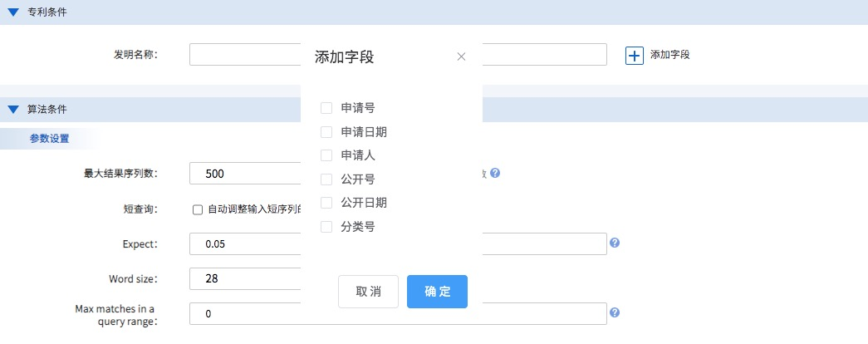Collapse the 算法条件 section triangle
Screen dimensions: 868x344
[x=13, y=109]
